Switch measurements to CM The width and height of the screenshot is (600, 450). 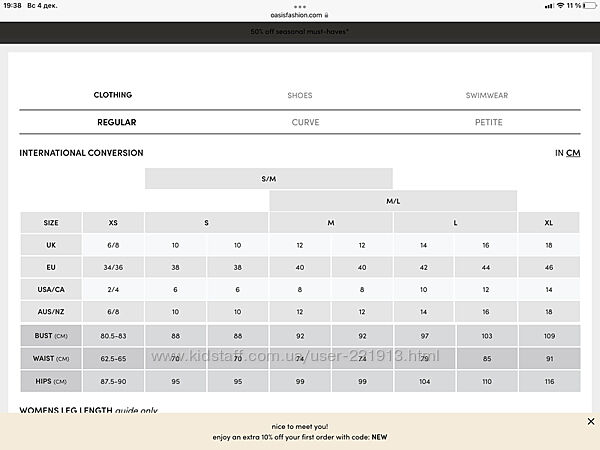point(573,153)
